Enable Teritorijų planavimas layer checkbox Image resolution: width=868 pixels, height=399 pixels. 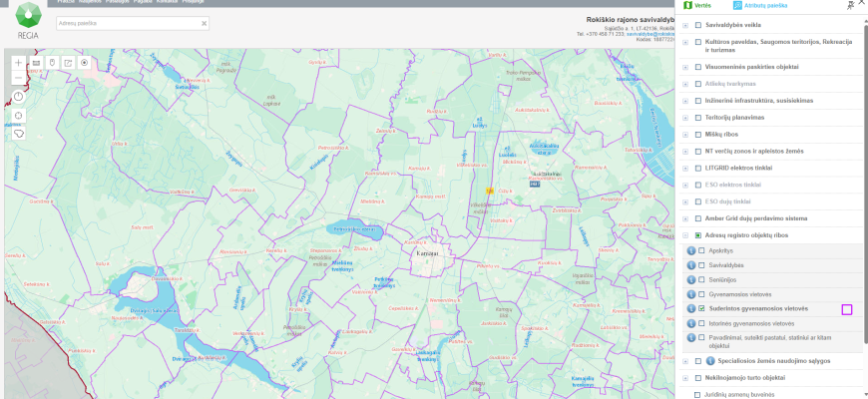coord(698,118)
